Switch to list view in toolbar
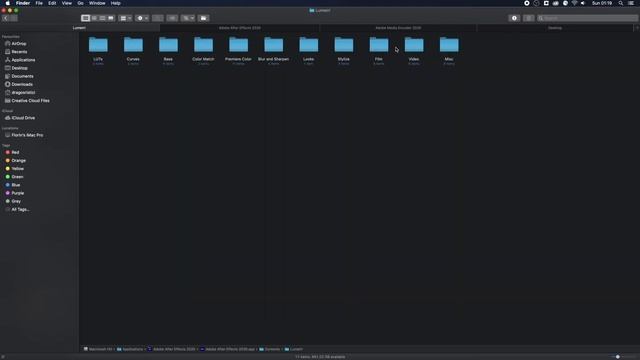640x360 pixels. [x=94, y=18]
